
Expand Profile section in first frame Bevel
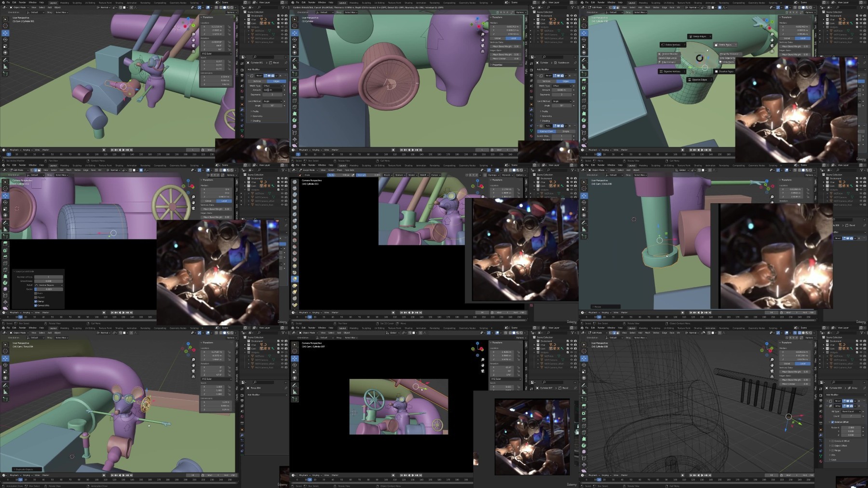[x=255, y=112]
